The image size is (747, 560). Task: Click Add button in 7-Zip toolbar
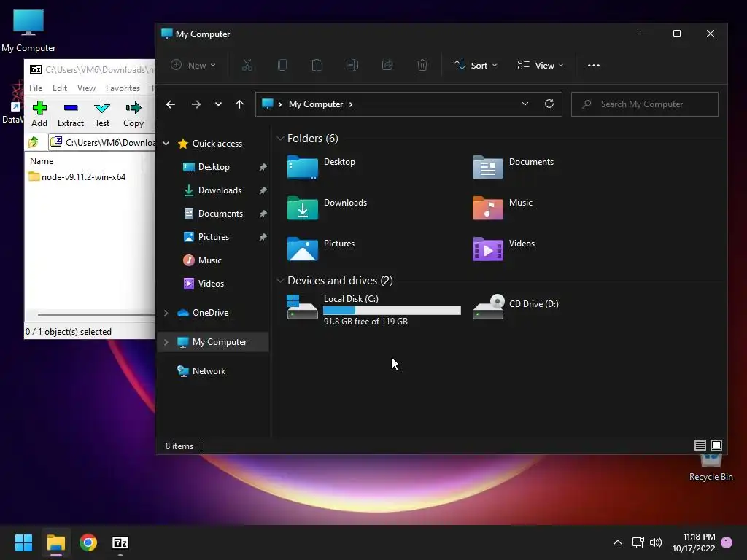(39, 114)
